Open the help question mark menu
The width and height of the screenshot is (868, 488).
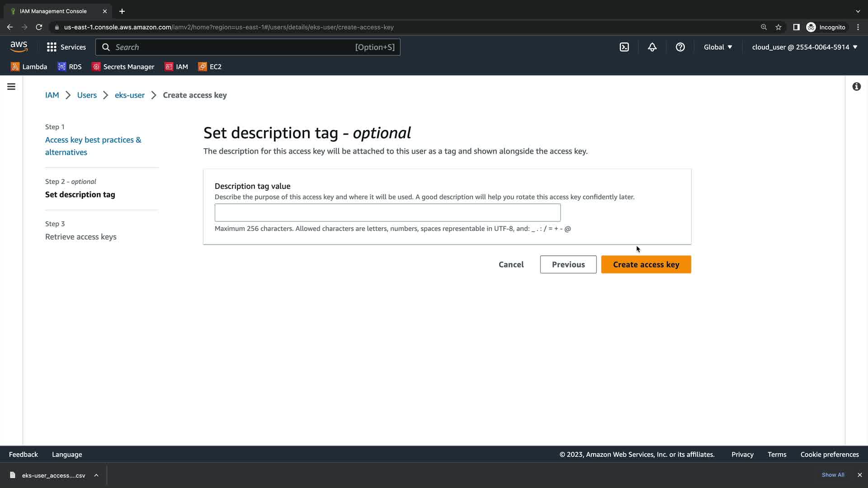click(x=680, y=47)
